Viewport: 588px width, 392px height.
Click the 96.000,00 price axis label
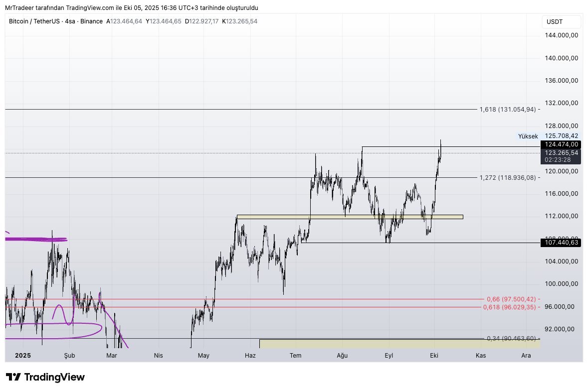tap(560, 307)
